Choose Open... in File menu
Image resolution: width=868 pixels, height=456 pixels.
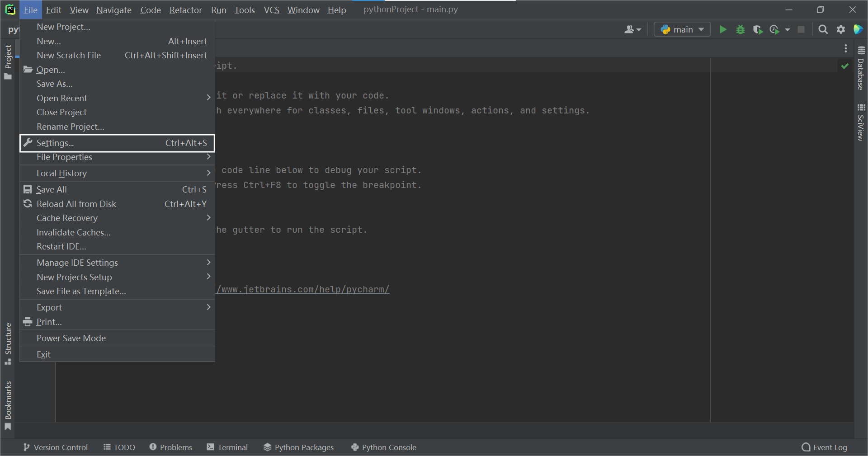click(117, 70)
